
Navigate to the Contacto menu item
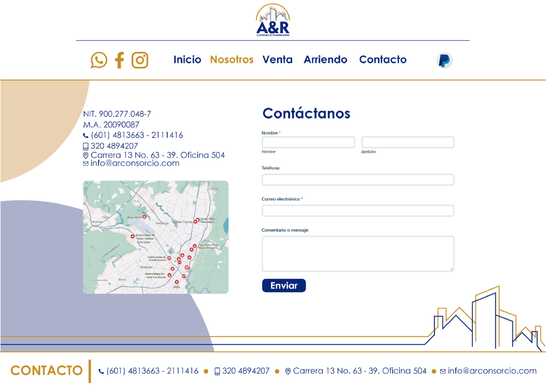pos(383,60)
